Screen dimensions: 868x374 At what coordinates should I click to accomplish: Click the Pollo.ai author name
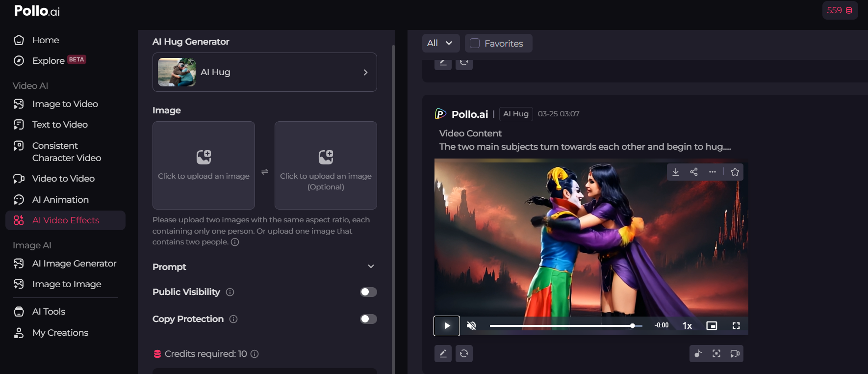click(469, 114)
